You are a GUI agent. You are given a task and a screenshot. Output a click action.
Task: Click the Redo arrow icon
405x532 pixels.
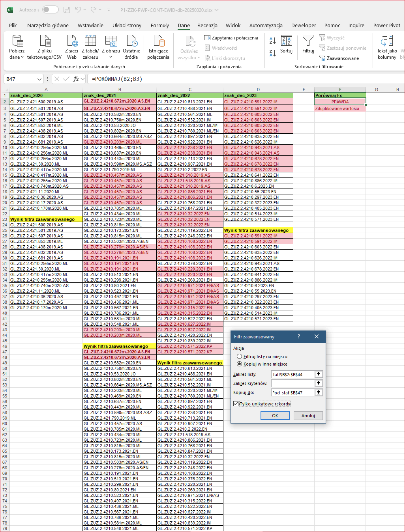(94, 9)
